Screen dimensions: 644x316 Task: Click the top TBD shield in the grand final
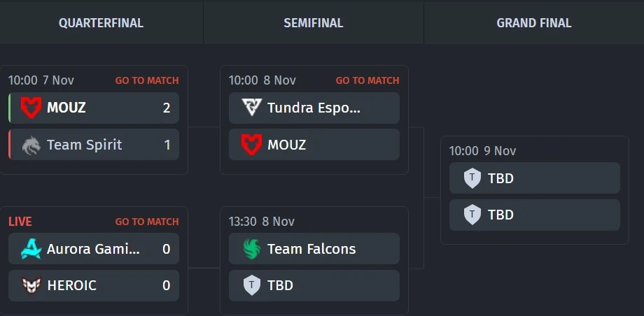click(472, 178)
